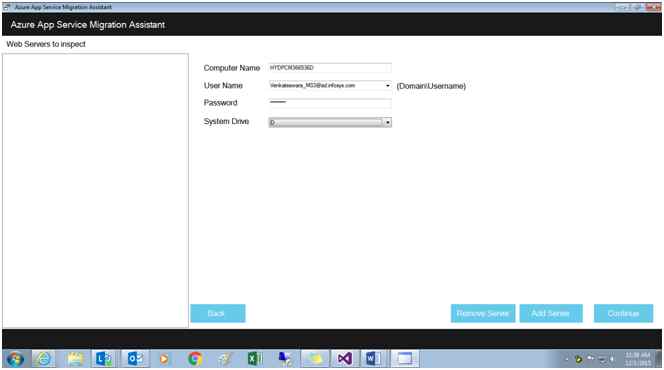Viewport: 664px width, 370px height.
Task: Open Google Chrome from the taskbar
Action: (195, 359)
